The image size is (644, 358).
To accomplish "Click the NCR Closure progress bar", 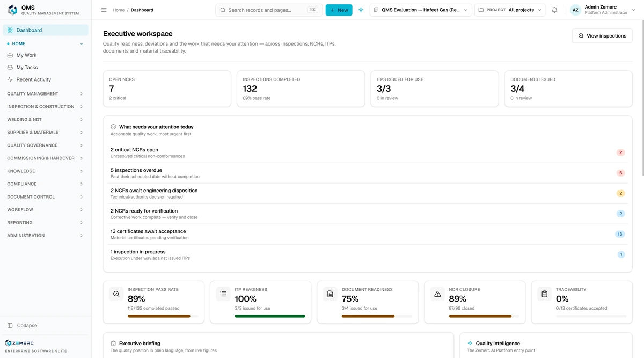I will point(484,316).
